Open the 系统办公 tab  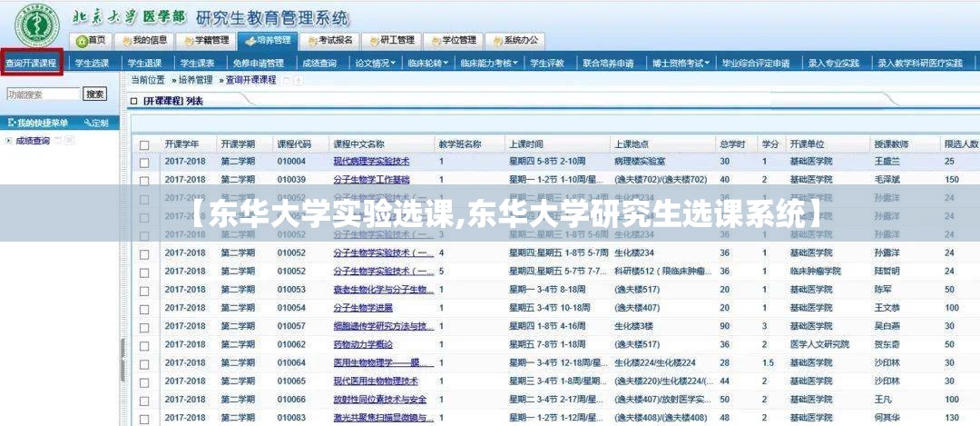pyautogui.click(x=515, y=40)
